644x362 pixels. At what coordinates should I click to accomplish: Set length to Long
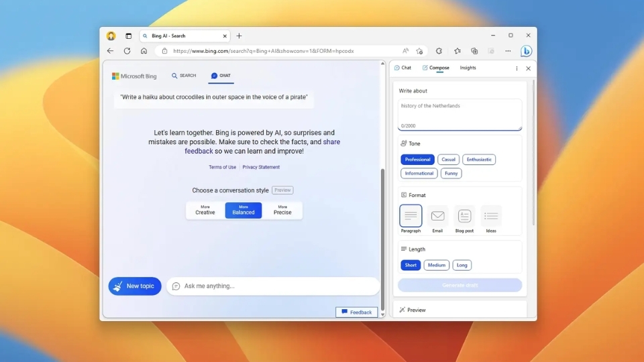462,265
